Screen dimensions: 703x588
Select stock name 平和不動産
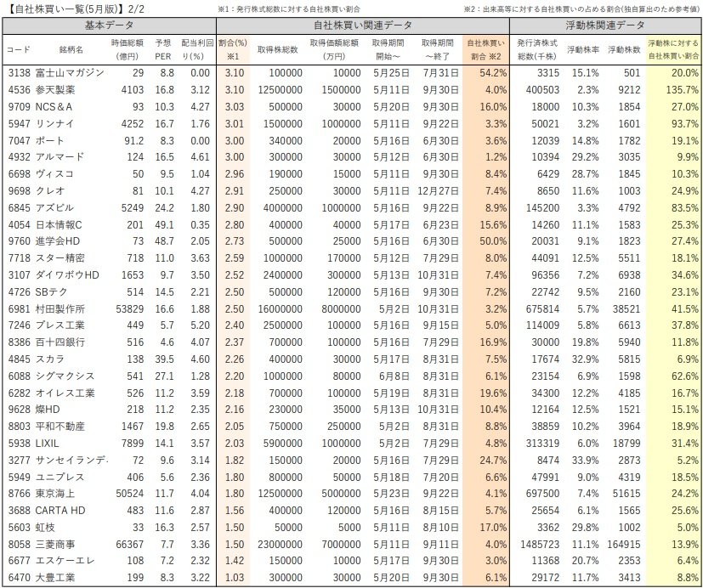click(60, 427)
